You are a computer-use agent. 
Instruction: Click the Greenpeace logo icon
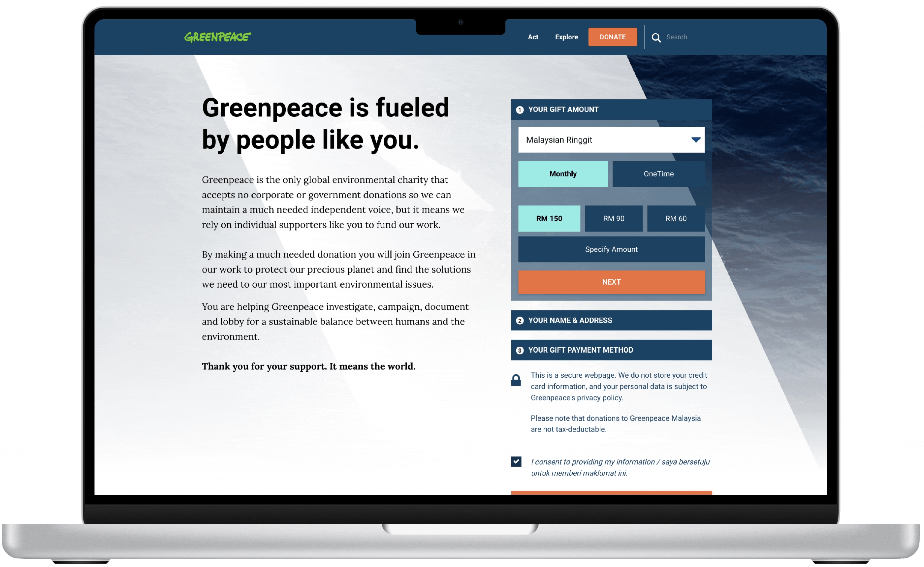(x=218, y=36)
